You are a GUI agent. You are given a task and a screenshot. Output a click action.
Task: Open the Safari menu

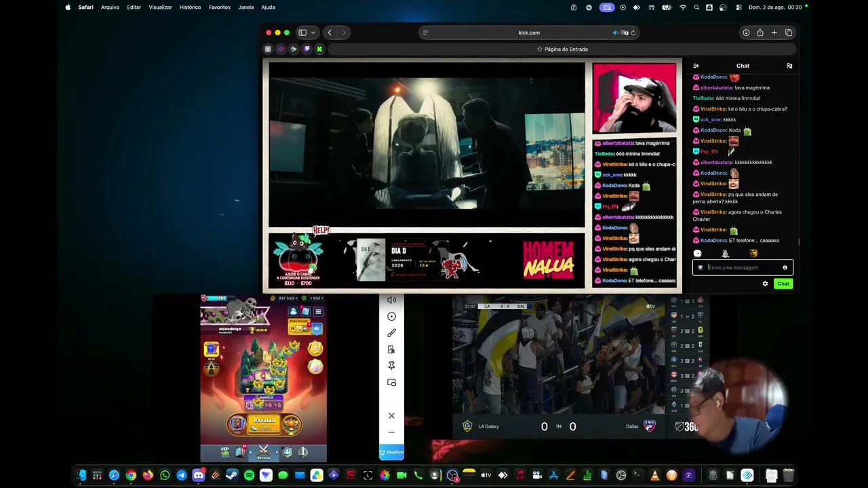coord(85,7)
